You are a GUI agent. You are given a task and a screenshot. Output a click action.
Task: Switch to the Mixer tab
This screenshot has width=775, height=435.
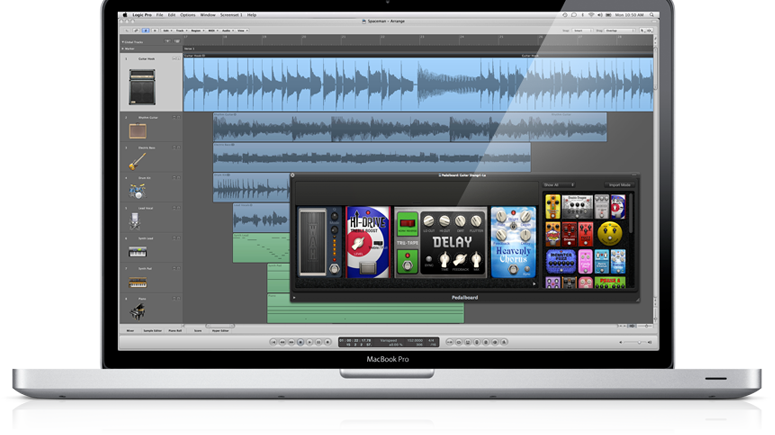(x=130, y=331)
